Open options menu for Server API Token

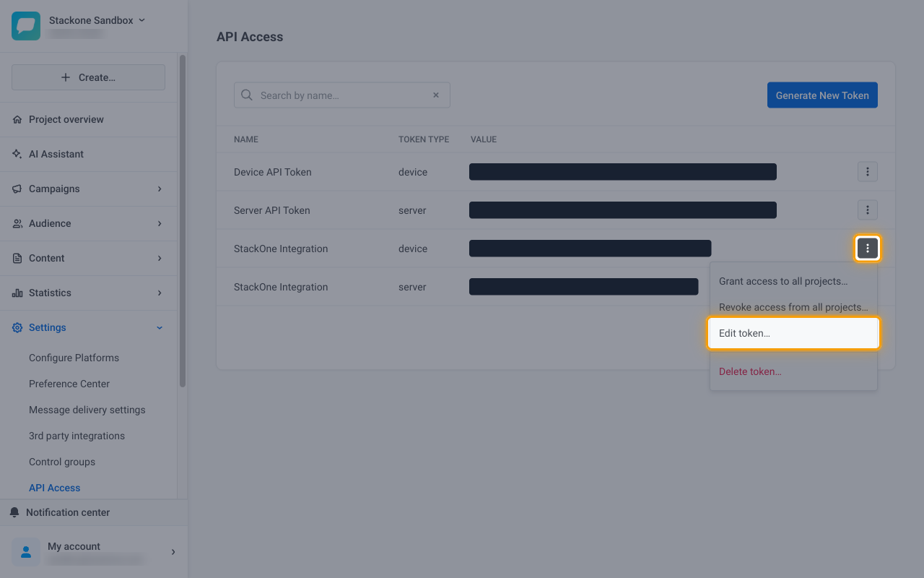pos(868,210)
